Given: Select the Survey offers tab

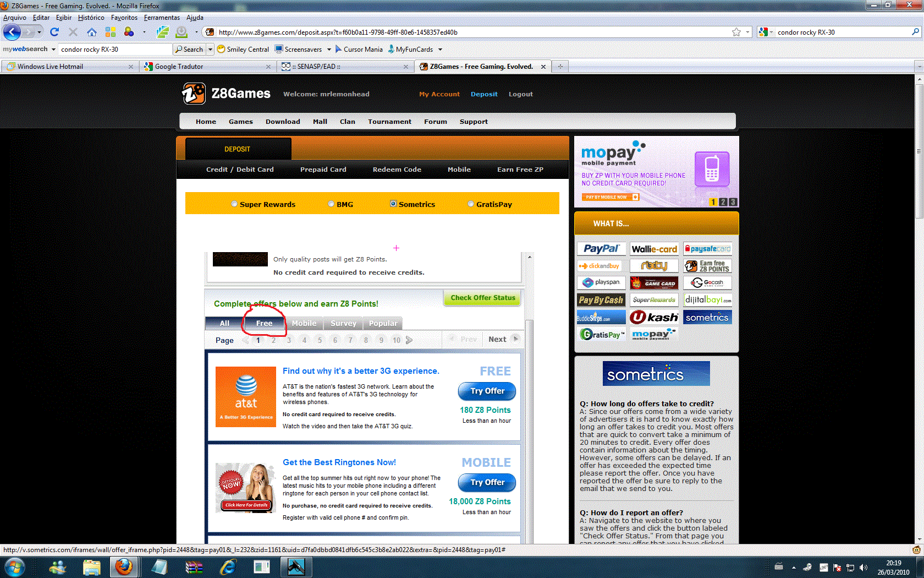Looking at the screenshot, I should [x=343, y=323].
